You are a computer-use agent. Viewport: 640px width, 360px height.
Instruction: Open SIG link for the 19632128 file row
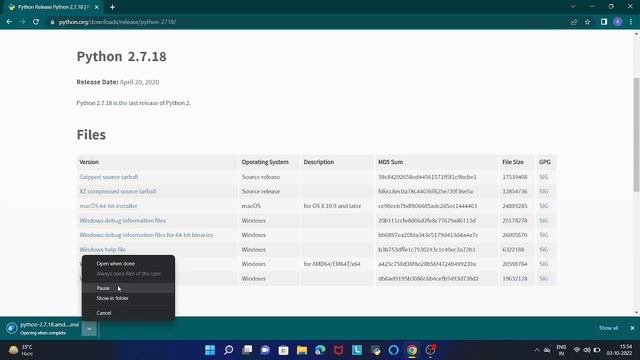click(x=543, y=279)
